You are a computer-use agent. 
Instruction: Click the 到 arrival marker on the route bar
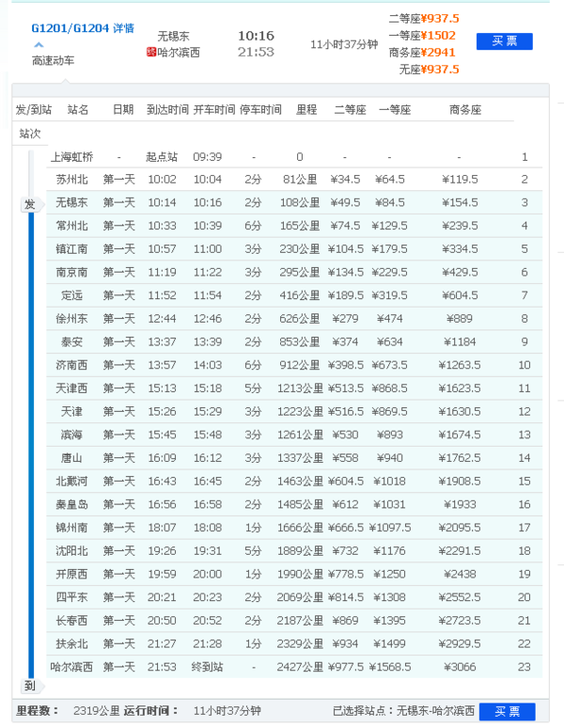(x=31, y=686)
